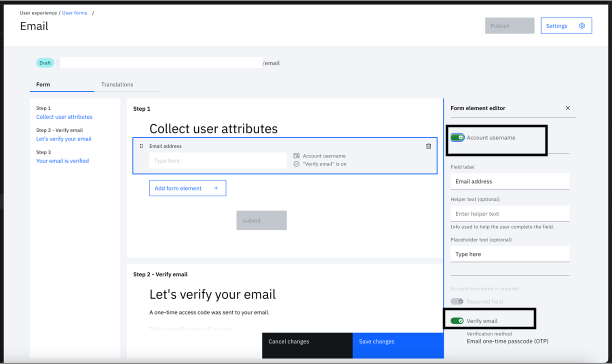
Task: Click the Settings gear icon
Action: click(x=582, y=26)
